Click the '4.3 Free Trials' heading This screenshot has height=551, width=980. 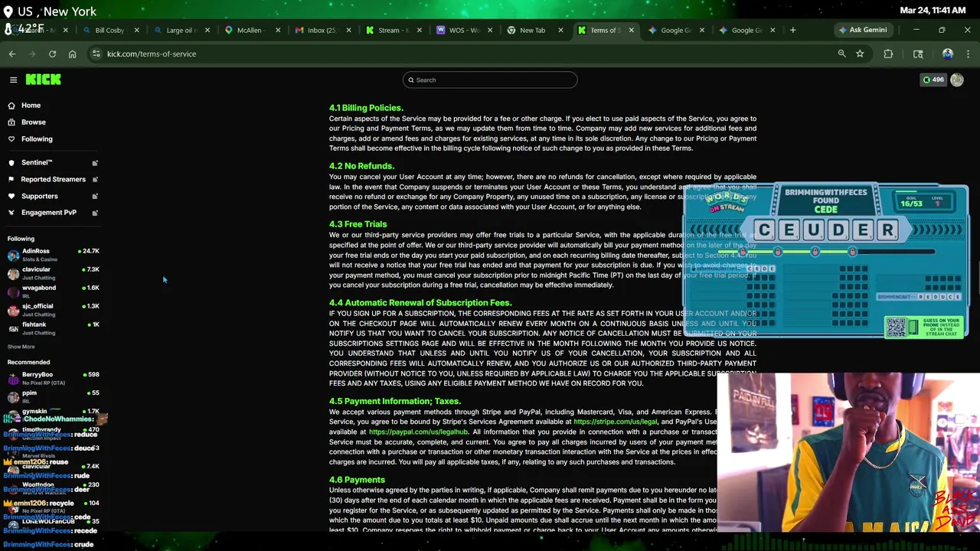pyautogui.click(x=358, y=224)
